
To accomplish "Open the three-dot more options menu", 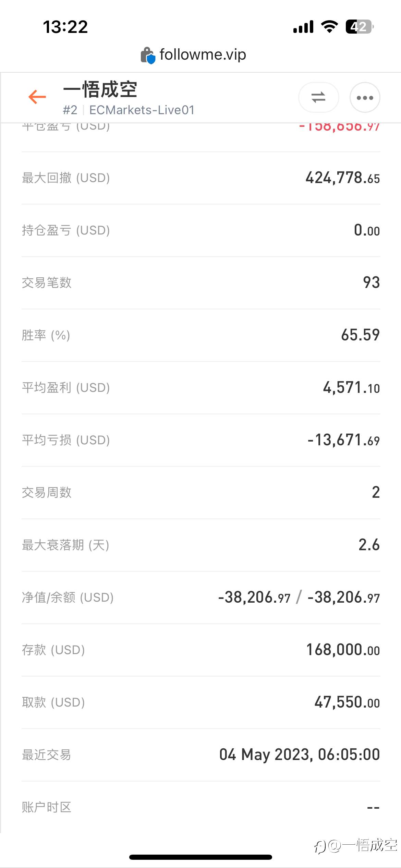I will tap(365, 97).
